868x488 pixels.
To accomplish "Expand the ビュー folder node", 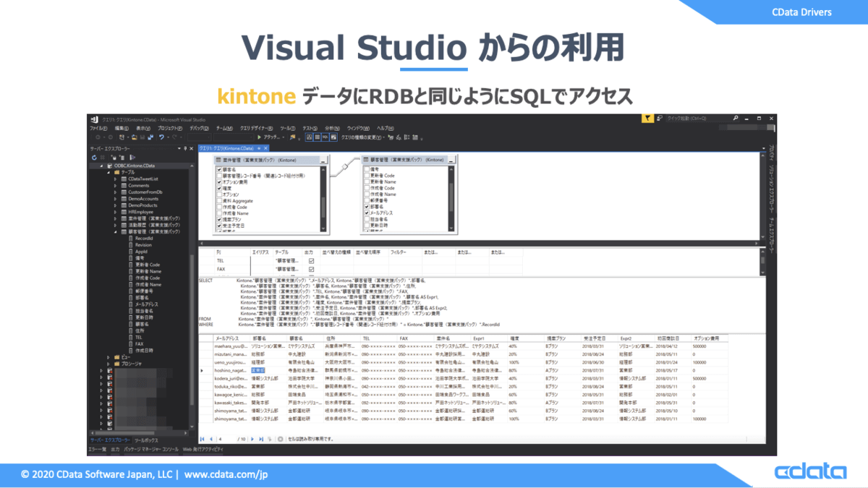I will (109, 357).
